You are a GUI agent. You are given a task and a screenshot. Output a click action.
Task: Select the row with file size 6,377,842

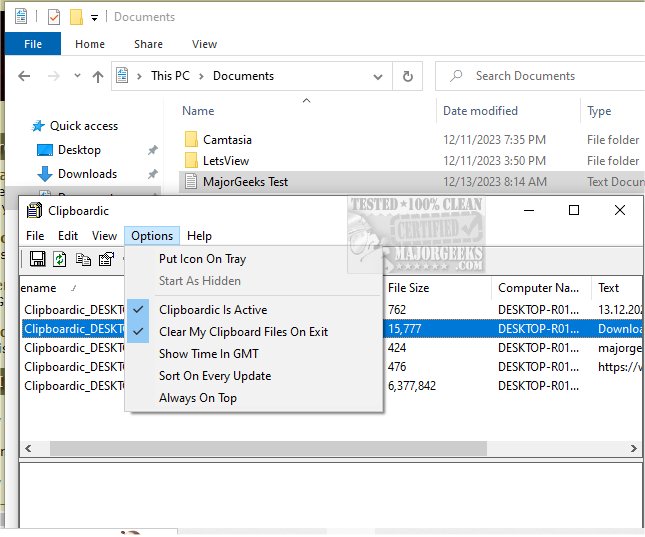tap(332, 386)
